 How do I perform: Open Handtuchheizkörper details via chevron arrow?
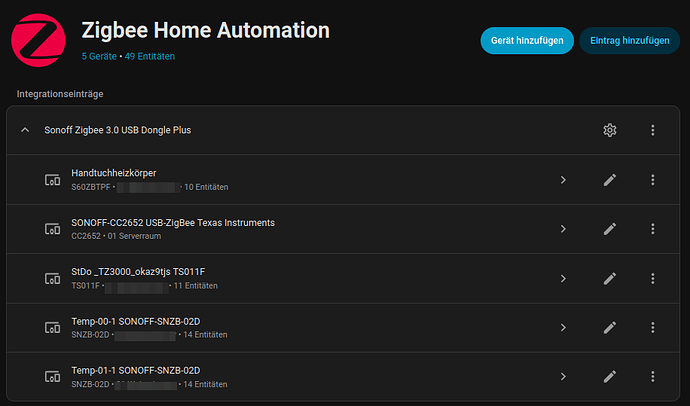(x=563, y=180)
